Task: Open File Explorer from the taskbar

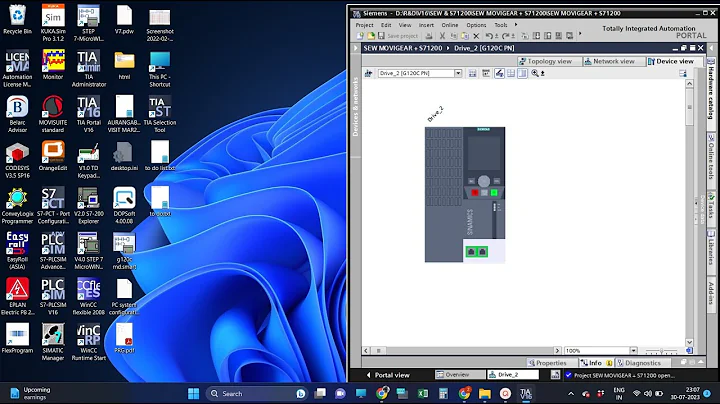Action: [485, 393]
